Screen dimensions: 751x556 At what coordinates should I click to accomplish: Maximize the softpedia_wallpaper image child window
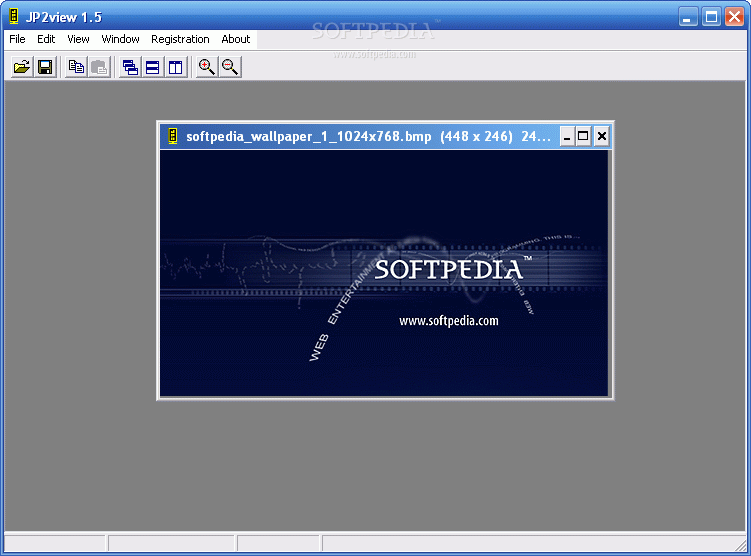(583, 136)
